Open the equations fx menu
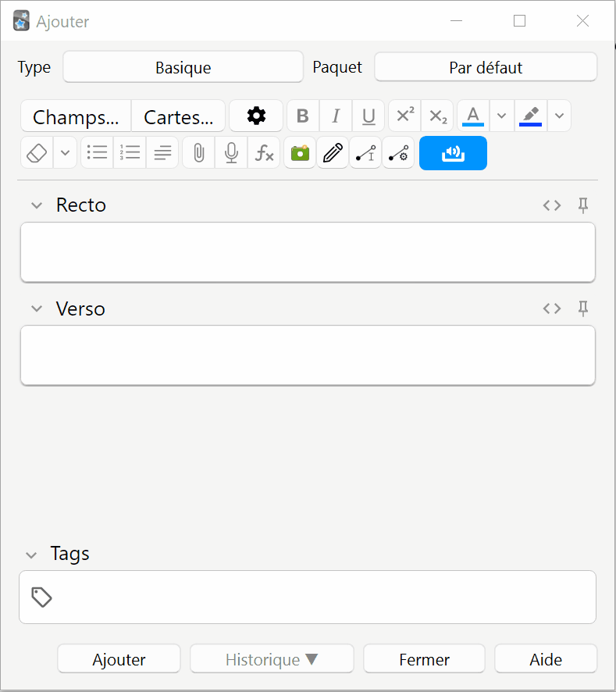 click(x=264, y=153)
